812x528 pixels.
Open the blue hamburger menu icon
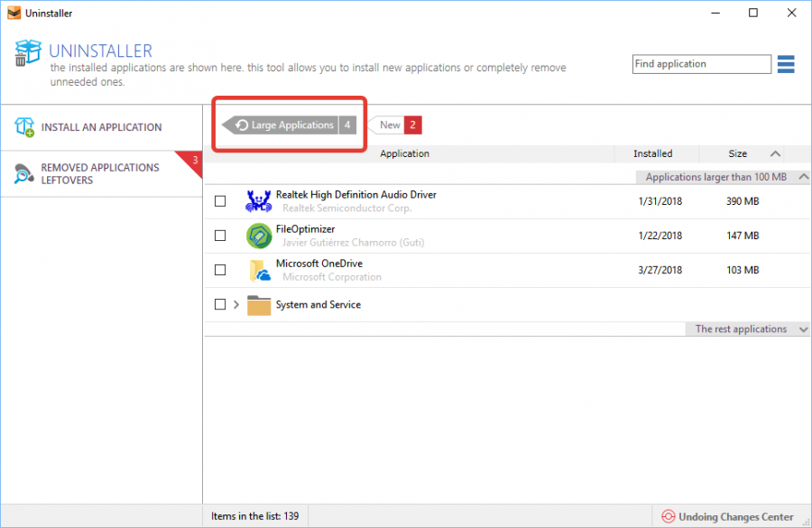(784, 63)
